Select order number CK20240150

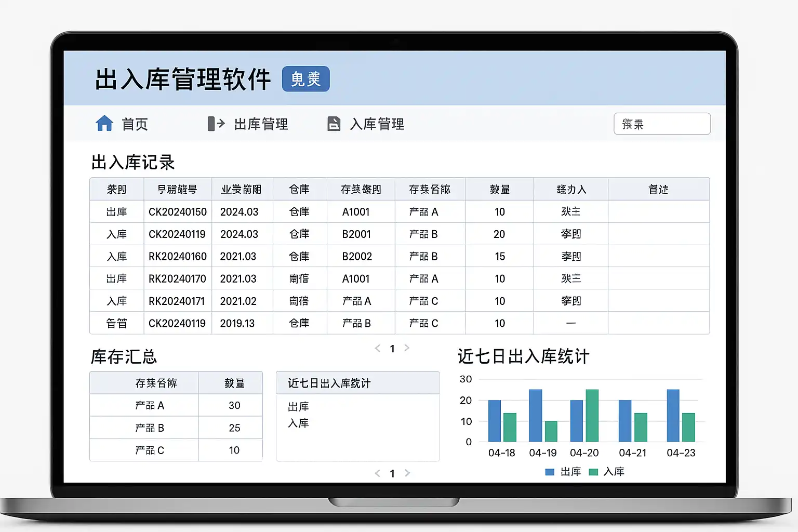pos(178,212)
